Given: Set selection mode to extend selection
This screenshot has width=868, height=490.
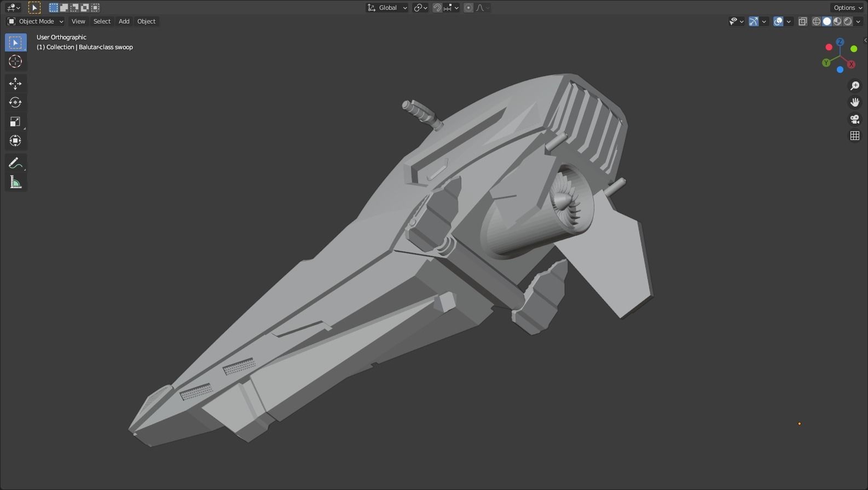Looking at the screenshot, I should click(x=64, y=8).
